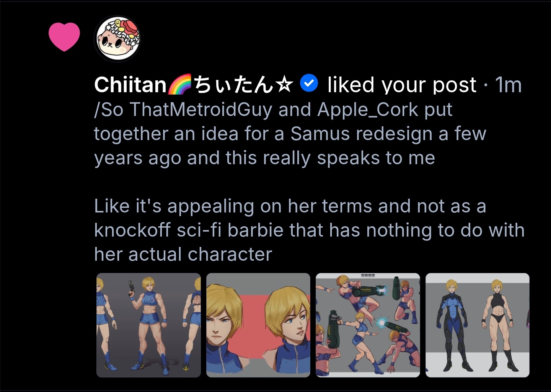The image size is (551, 392).
Task: Click the "liked your post" notification text
Action: [402, 85]
